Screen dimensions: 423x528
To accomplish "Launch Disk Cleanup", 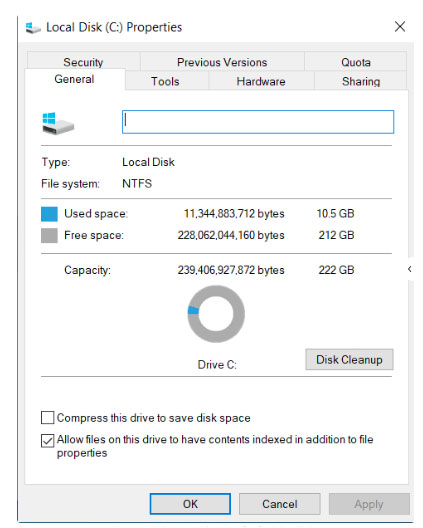I will 349,360.
